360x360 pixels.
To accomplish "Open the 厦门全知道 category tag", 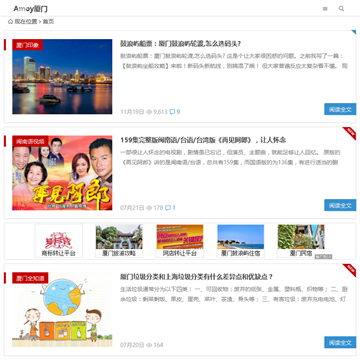I will point(30,278).
